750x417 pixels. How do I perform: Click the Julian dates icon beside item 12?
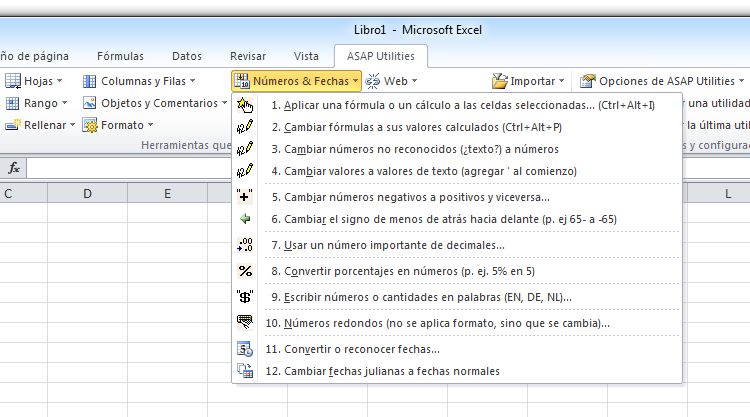(245, 371)
